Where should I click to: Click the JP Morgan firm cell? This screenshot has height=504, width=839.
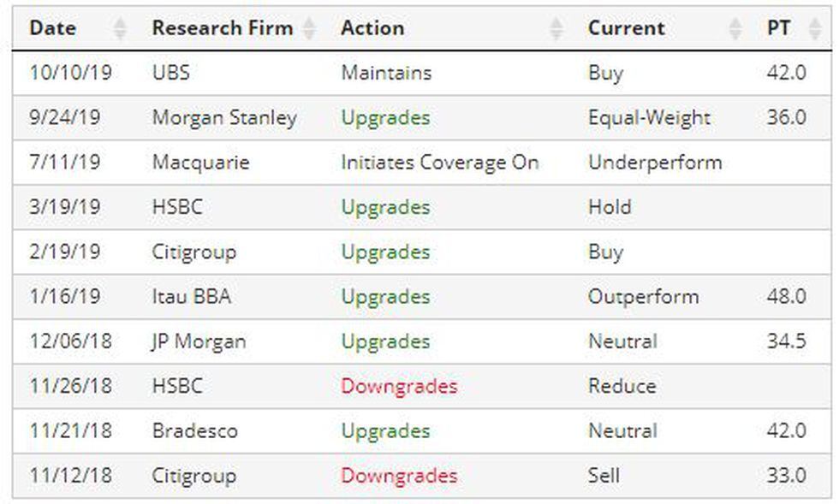tap(199, 341)
